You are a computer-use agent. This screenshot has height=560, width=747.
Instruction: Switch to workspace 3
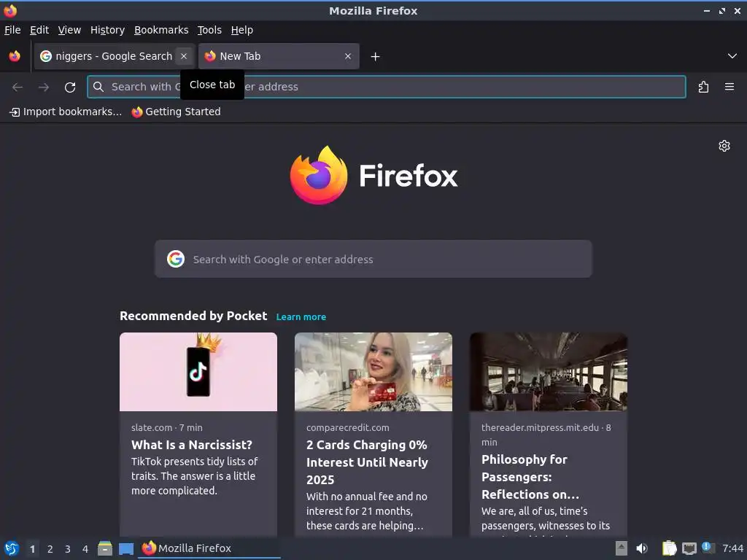pyautogui.click(x=68, y=549)
